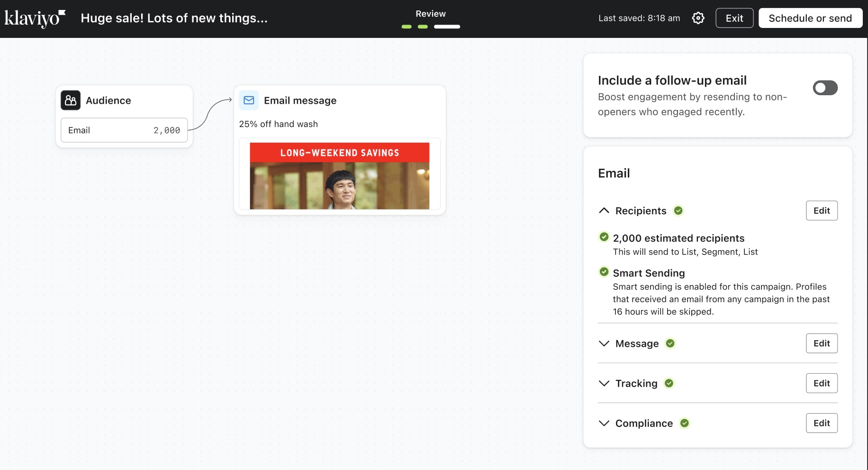Edit the Recipients settings
The image size is (868, 470).
pos(821,210)
